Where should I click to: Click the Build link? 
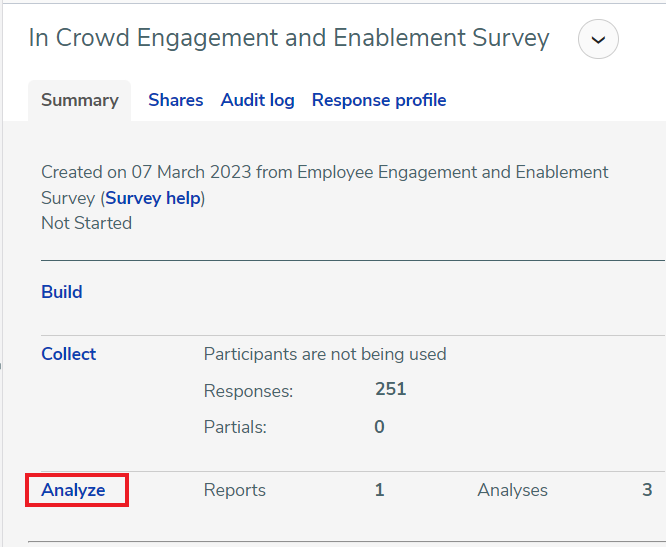click(62, 292)
